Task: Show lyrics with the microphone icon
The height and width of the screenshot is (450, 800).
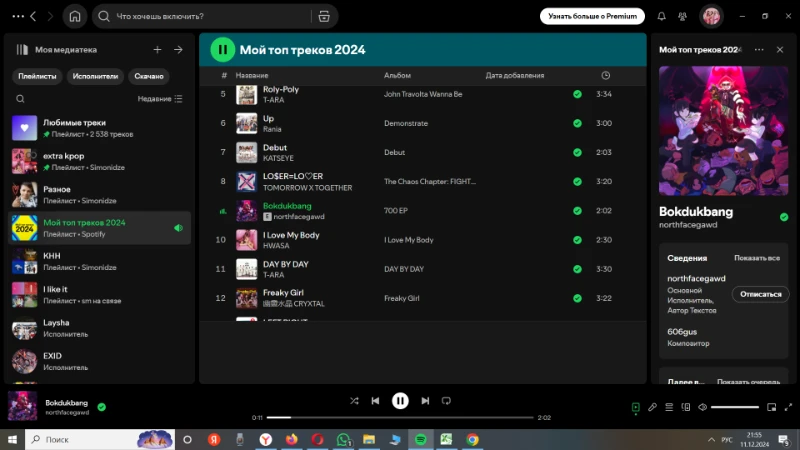Action: tap(653, 407)
